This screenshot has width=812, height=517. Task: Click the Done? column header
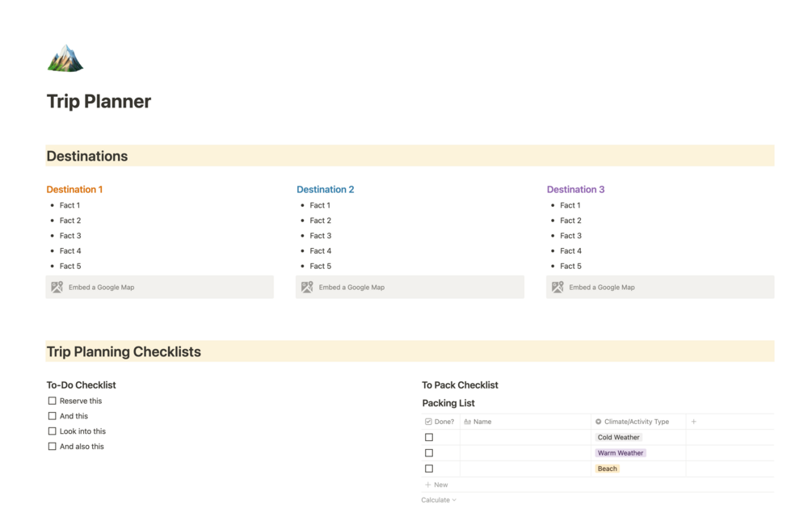(440, 422)
